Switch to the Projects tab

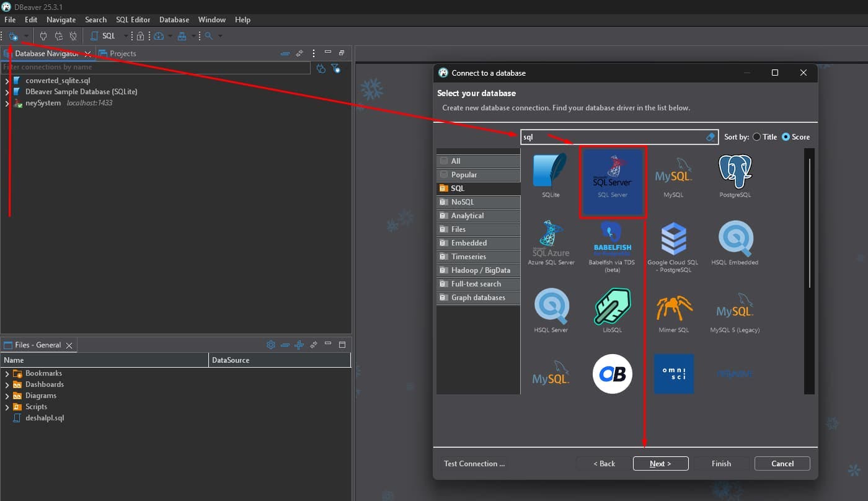click(118, 53)
